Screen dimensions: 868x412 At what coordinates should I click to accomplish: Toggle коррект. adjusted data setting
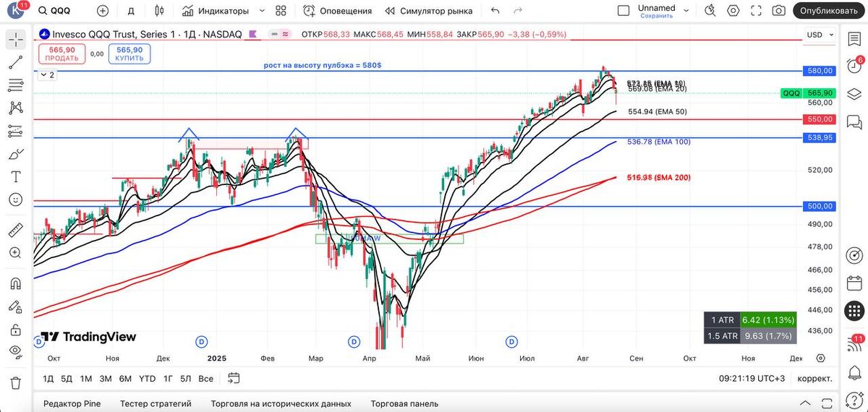(x=814, y=378)
